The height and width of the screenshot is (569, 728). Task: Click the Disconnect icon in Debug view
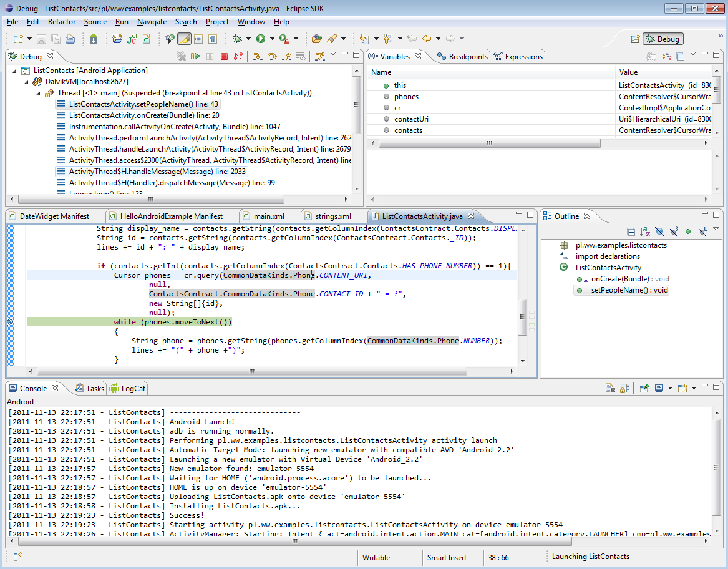238,56
